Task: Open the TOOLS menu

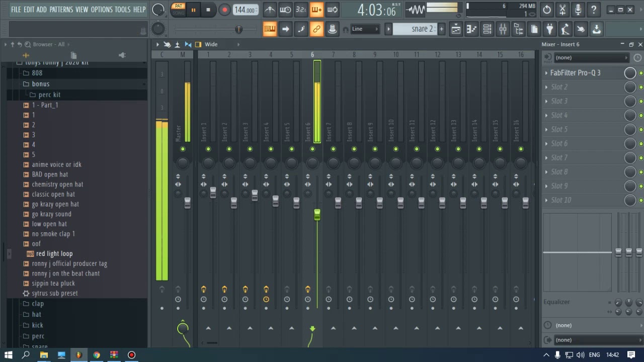Action: click(123, 10)
